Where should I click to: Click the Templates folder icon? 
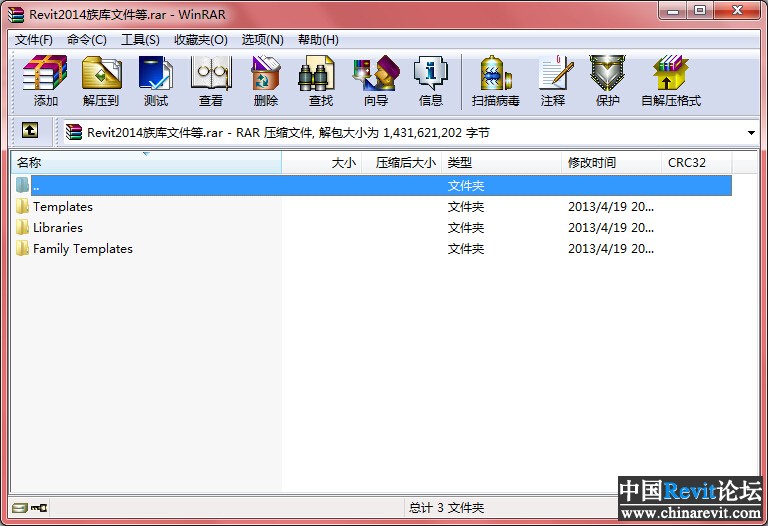point(22,206)
